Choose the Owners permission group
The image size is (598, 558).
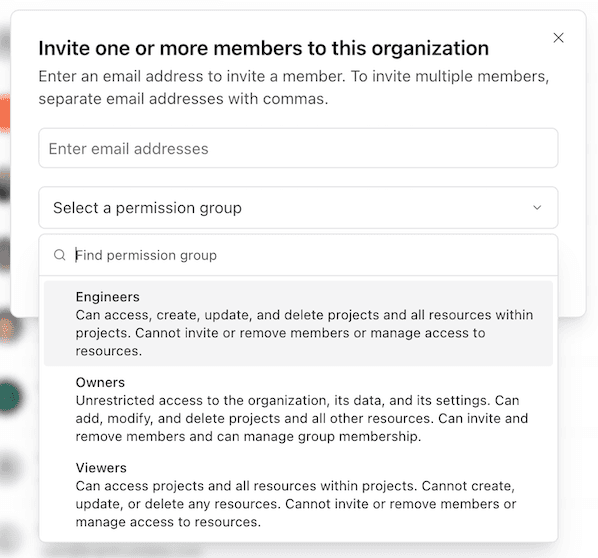pos(298,409)
